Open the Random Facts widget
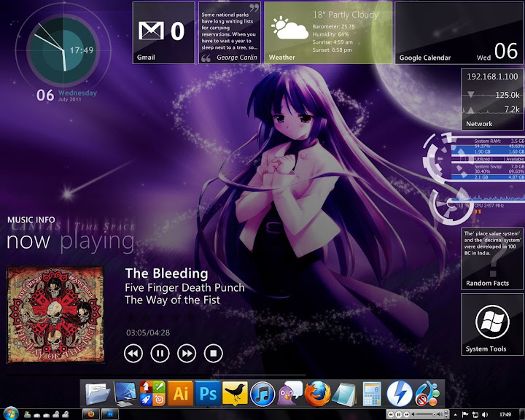The image size is (525, 420). (492, 259)
